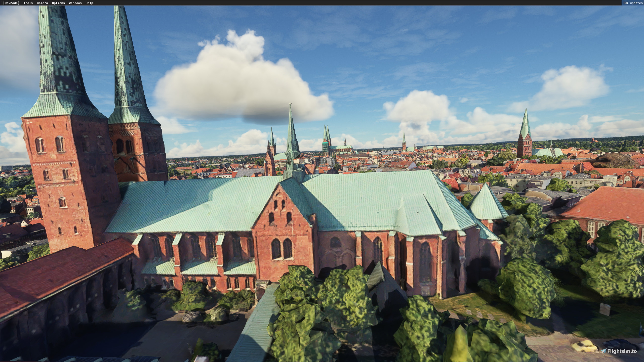644x362 pixels.
Task: Open the Help menu
Action: point(89,3)
